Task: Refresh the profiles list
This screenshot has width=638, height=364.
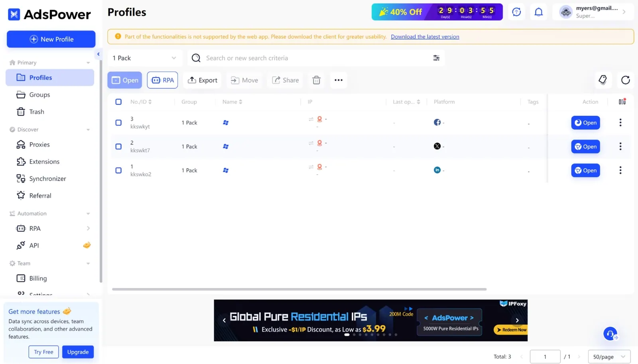Action: click(625, 80)
